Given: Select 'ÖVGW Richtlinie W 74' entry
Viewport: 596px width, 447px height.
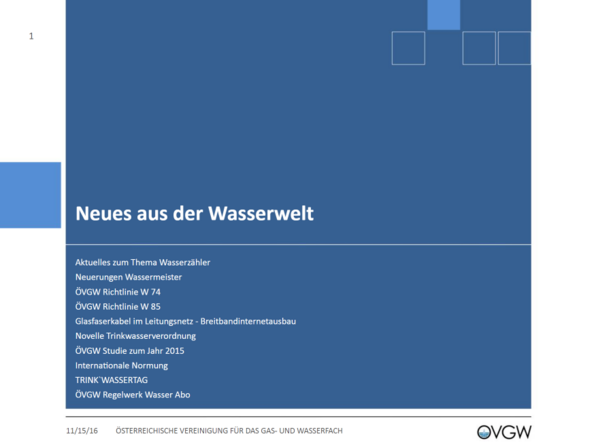Looking at the screenshot, I should (118, 292).
